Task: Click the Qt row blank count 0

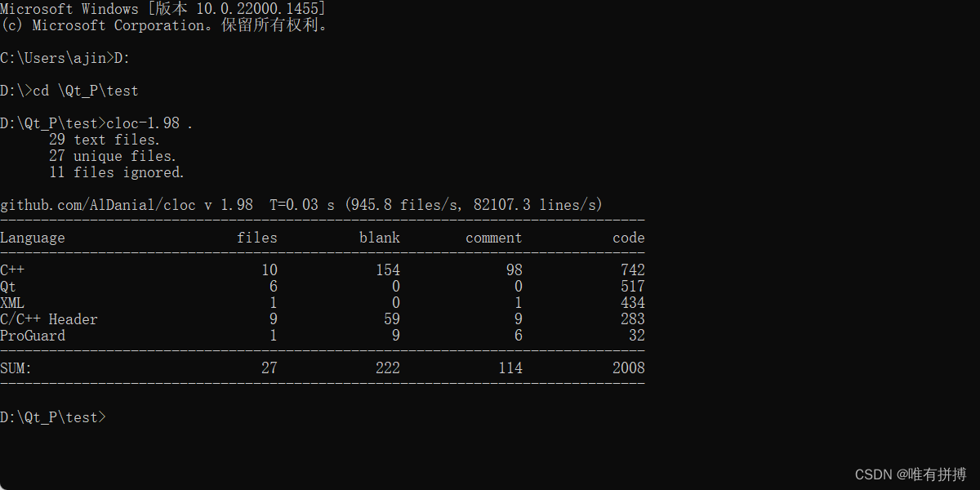Action: click(396, 287)
